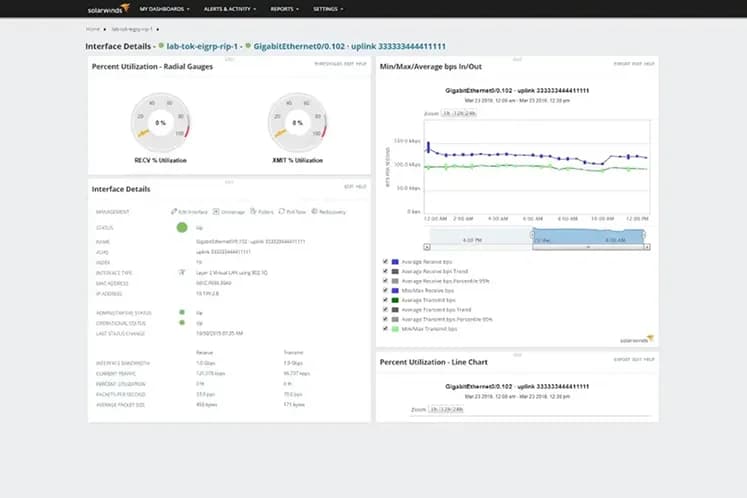Toggle Average Receive bps checkbox
747x498 pixels.
385,262
